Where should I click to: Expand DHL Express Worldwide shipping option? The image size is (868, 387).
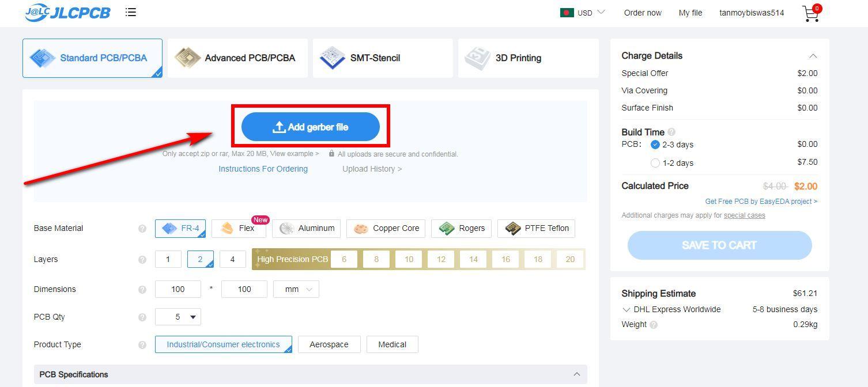627,310
